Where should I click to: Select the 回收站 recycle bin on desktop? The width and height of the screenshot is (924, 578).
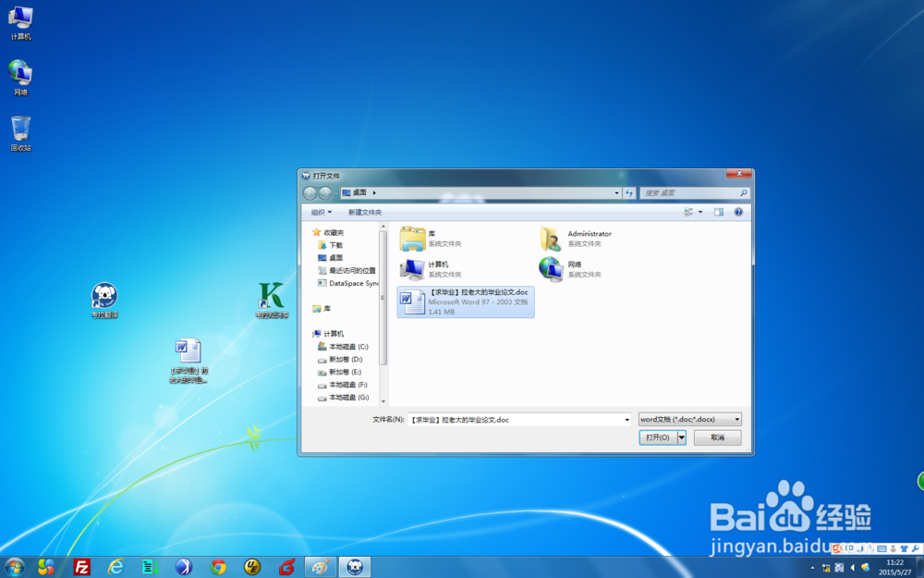(20, 133)
